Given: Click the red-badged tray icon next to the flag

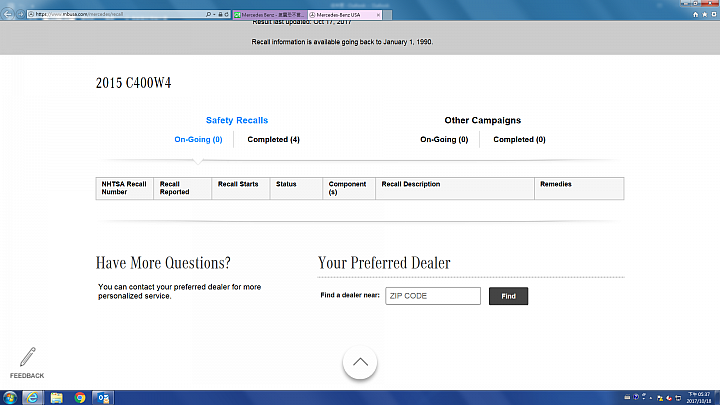Looking at the screenshot, I should (x=669, y=398).
